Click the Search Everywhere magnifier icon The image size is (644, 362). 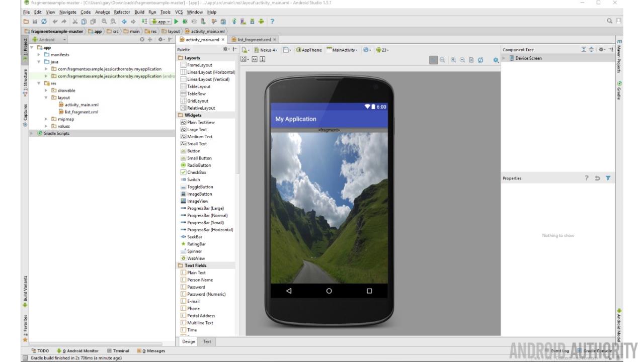click(x=610, y=21)
